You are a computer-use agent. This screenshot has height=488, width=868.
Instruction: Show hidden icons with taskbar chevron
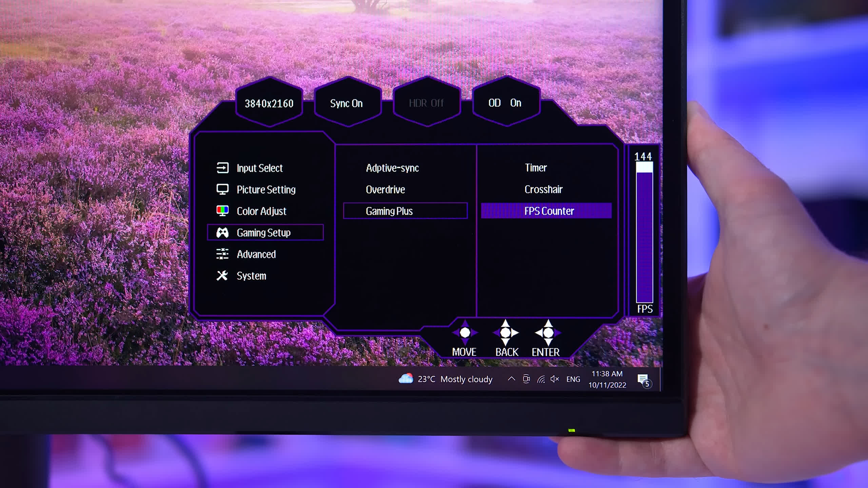(511, 379)
